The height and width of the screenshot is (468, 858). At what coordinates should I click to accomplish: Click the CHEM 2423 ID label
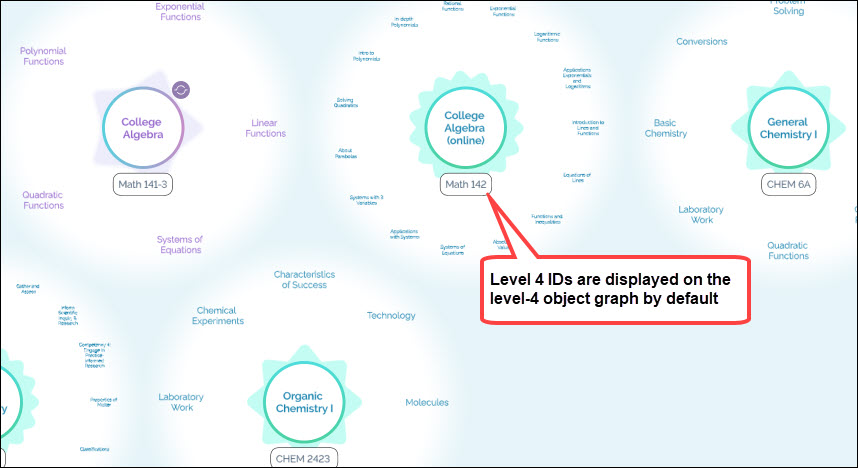303,459
